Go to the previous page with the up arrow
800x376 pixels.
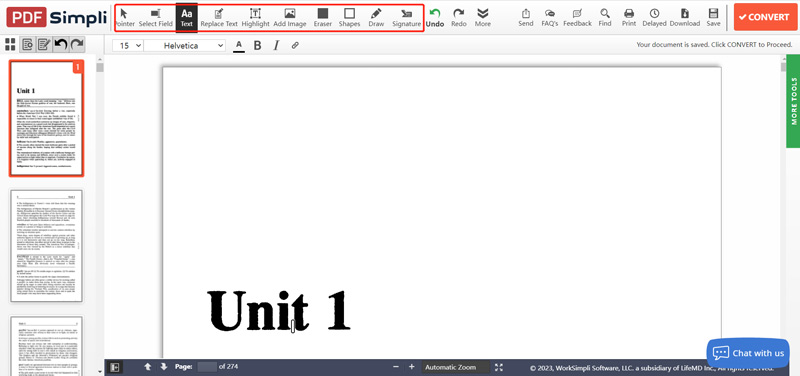click(147, 366)
